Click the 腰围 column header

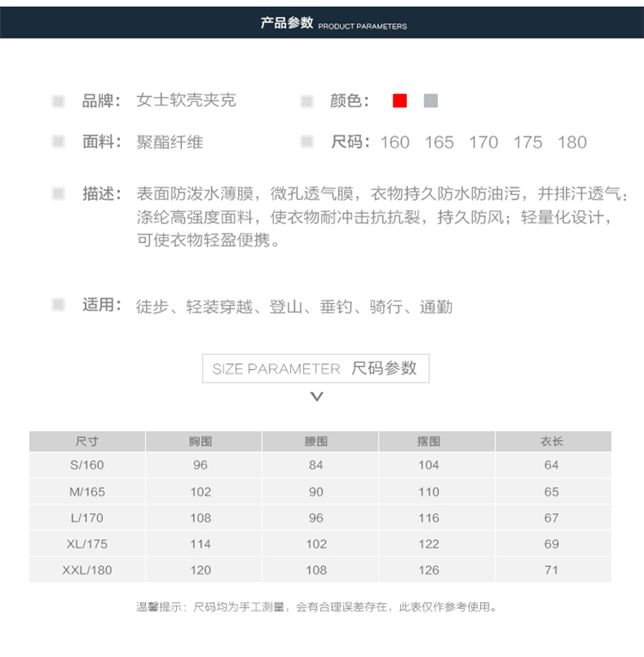[x=316, y=441]
